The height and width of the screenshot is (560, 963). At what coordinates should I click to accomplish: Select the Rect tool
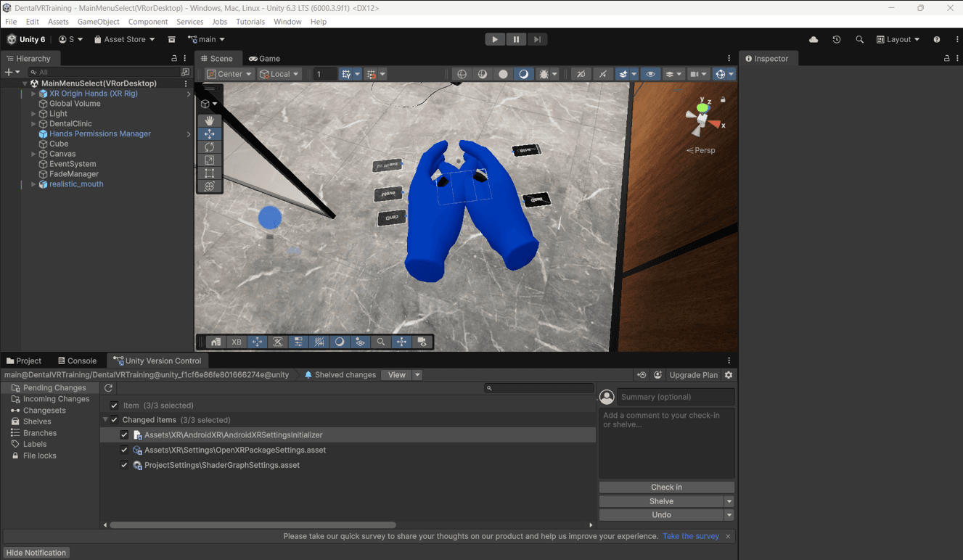pos(210,173)
